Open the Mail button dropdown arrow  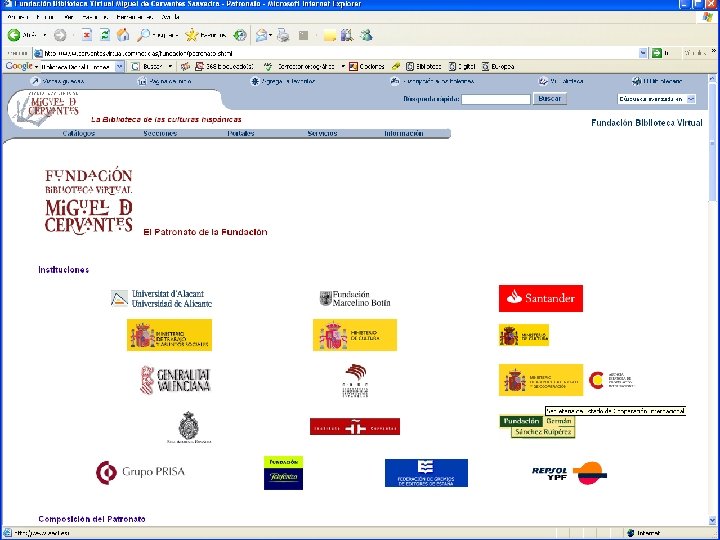270,35
